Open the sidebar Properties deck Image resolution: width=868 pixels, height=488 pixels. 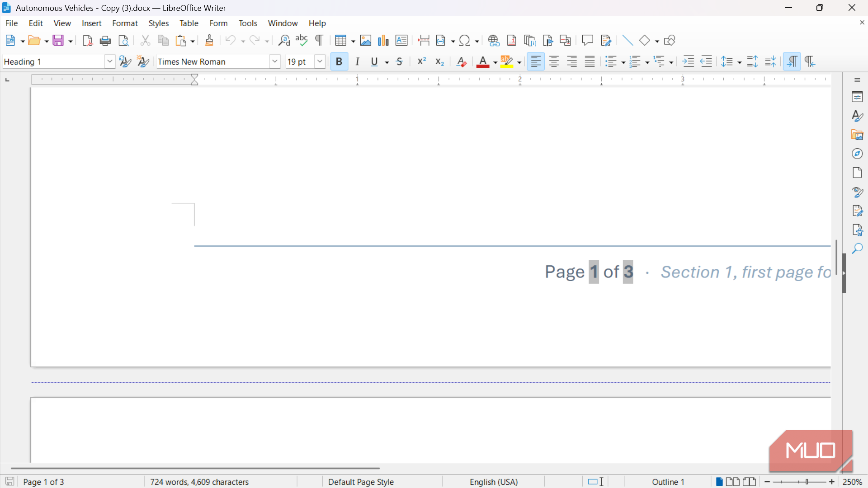coord(857,97)
